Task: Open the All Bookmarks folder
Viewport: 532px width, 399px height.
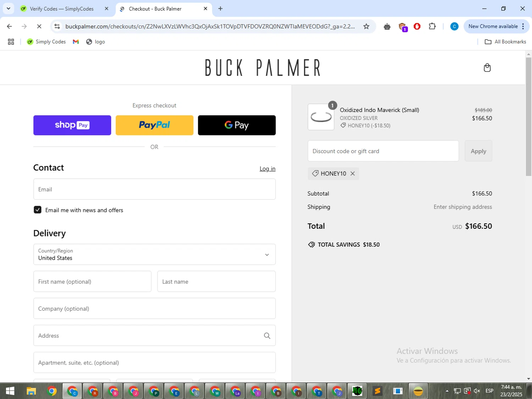Action: point(505,42)
